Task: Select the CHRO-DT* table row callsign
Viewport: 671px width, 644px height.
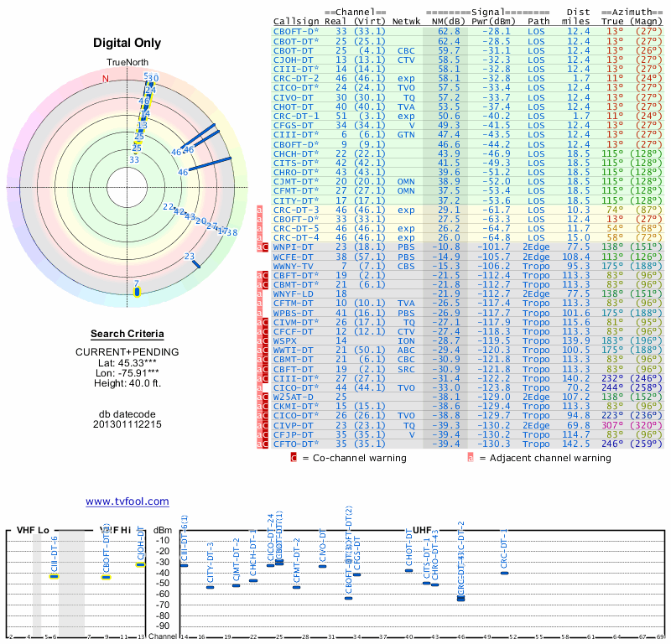Action: click(296, 173)
